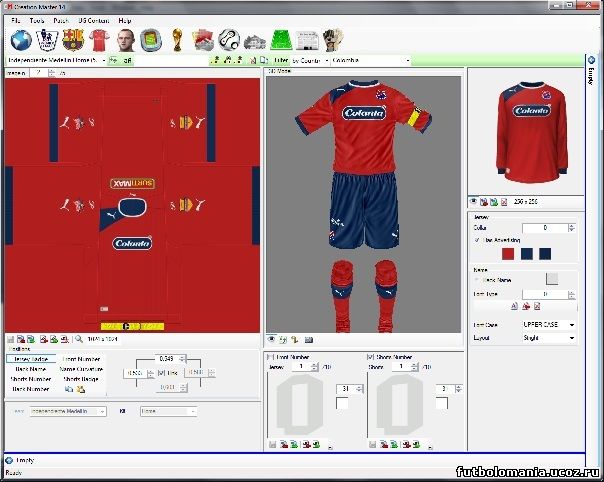Click the Back Name color box

click(552, 279)
